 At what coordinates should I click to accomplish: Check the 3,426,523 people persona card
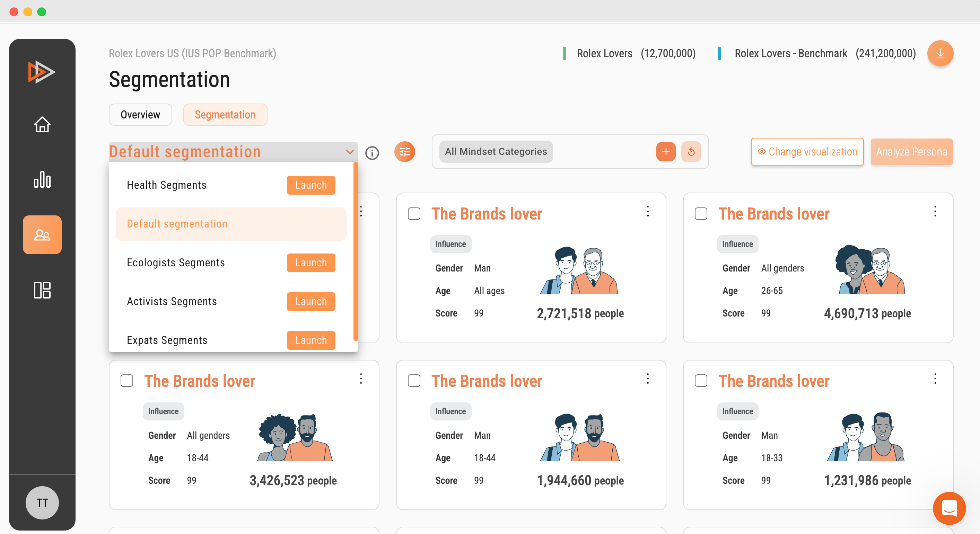pyautogui.click(x=127, y=381)
